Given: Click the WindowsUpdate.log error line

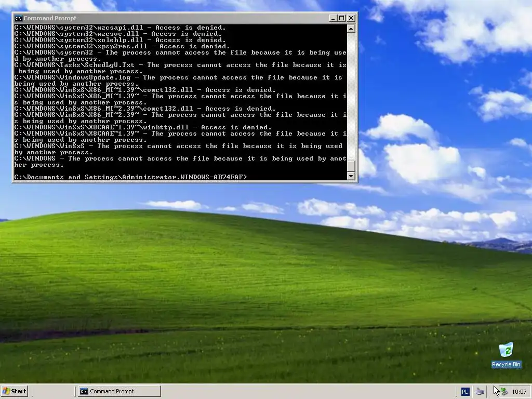Looking at the screenshot, I should coord(178,81).
